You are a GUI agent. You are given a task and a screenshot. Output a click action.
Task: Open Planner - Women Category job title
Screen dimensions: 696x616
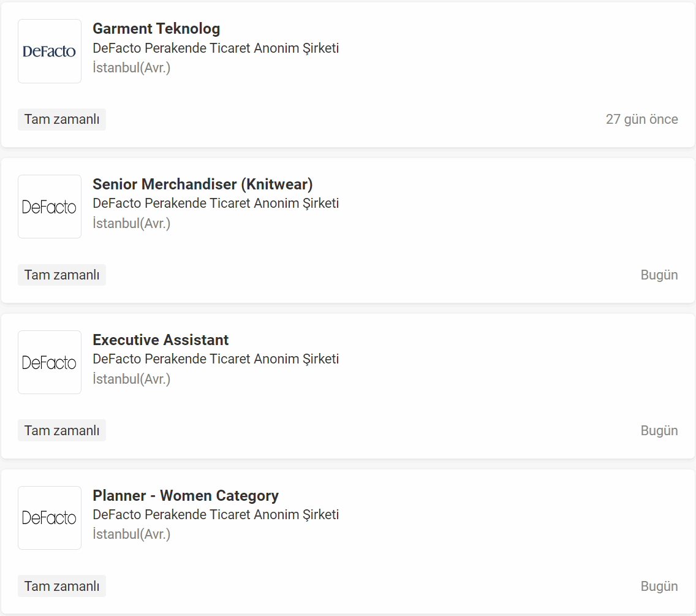click(186, 496)
